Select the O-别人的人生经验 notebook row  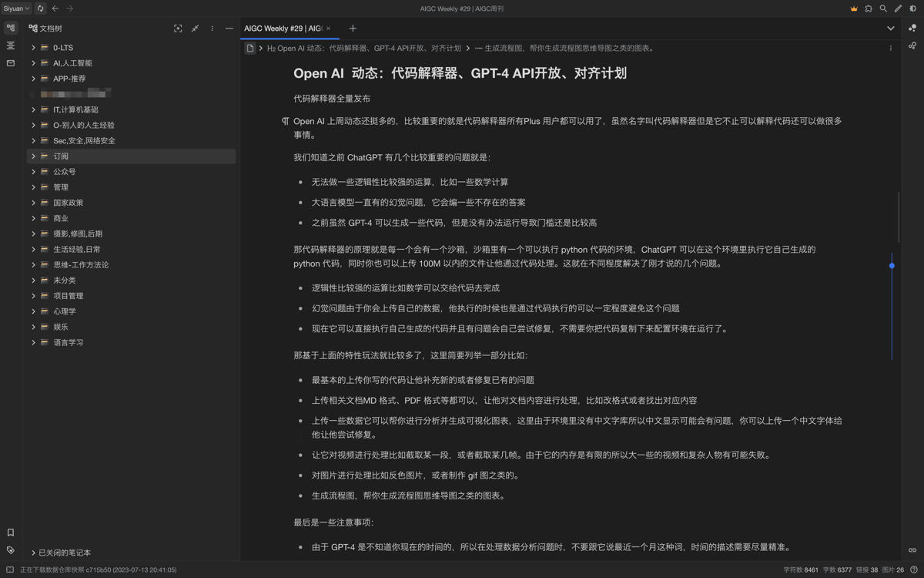click(x=131, y=125)
